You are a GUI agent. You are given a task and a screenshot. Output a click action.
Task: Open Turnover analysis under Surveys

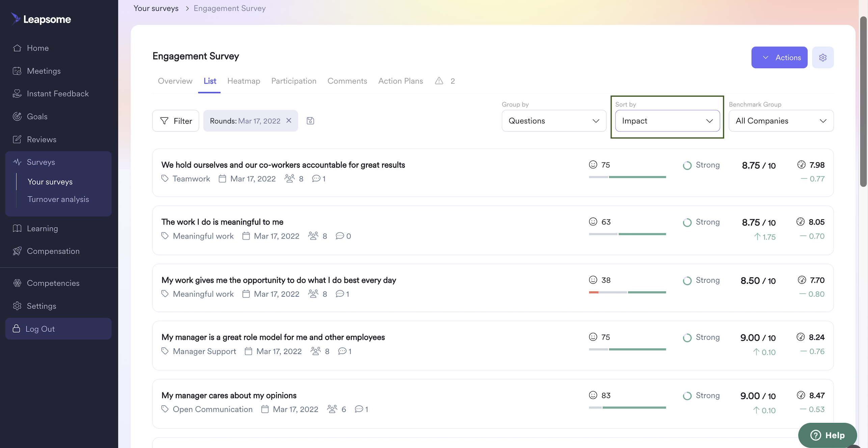[58, 199]
